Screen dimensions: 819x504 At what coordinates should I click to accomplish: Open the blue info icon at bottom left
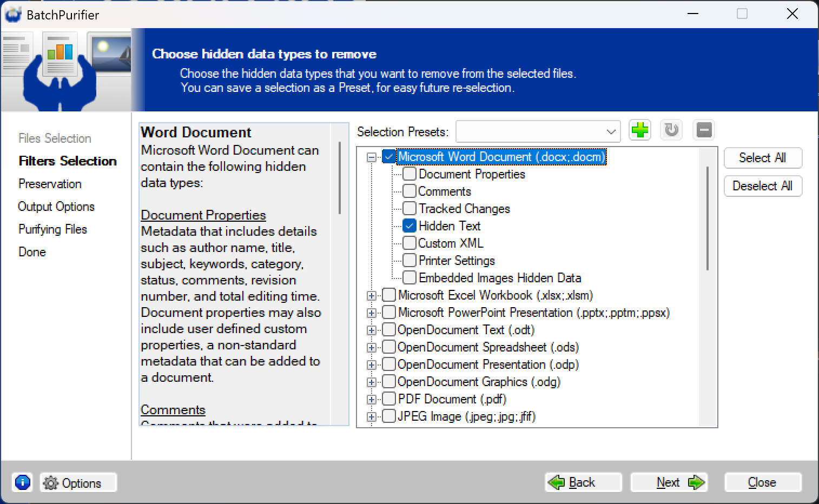[x=23, y=482]
